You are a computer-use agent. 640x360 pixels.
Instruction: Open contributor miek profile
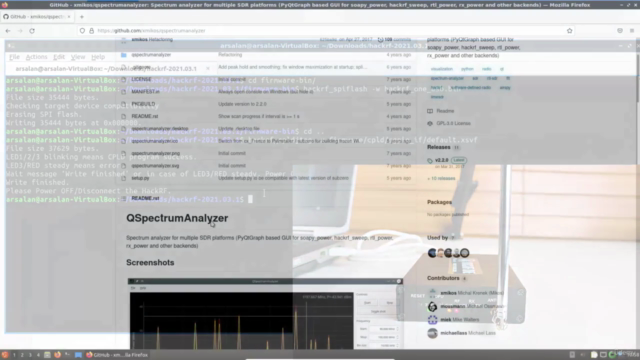point(446,320)
